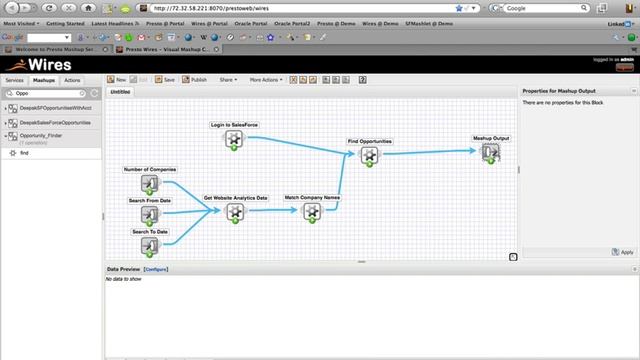Click the third orange toolbar icon after More Actions
Image resolution: width=640 pixels, height=360 pixels.
point(313,80)
